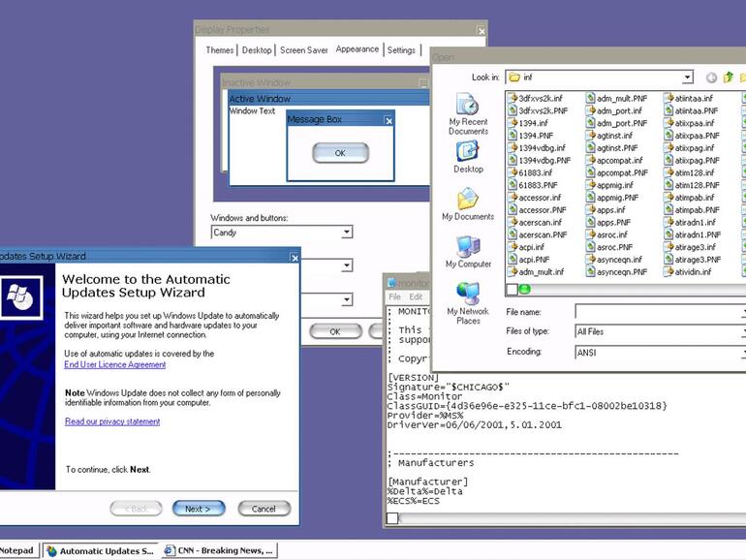
Task: Select file asynceqn.PNF
Action: click(x=616, y=271)
